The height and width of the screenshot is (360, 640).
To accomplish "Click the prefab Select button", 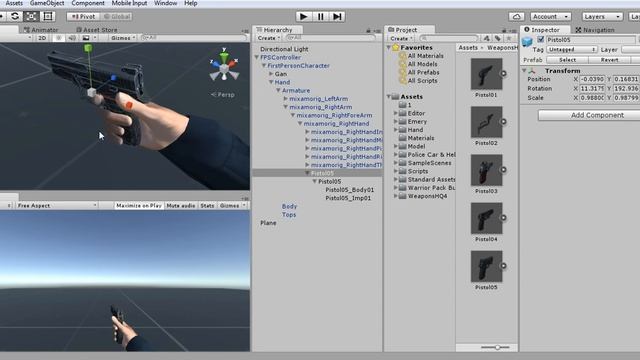I will coord(567,60).
